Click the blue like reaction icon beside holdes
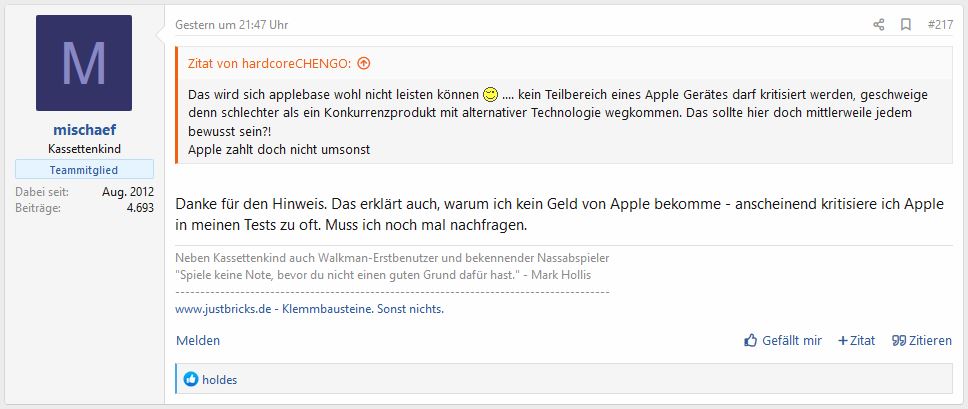Viewport: 968px width, 409px height. (191, 379)
